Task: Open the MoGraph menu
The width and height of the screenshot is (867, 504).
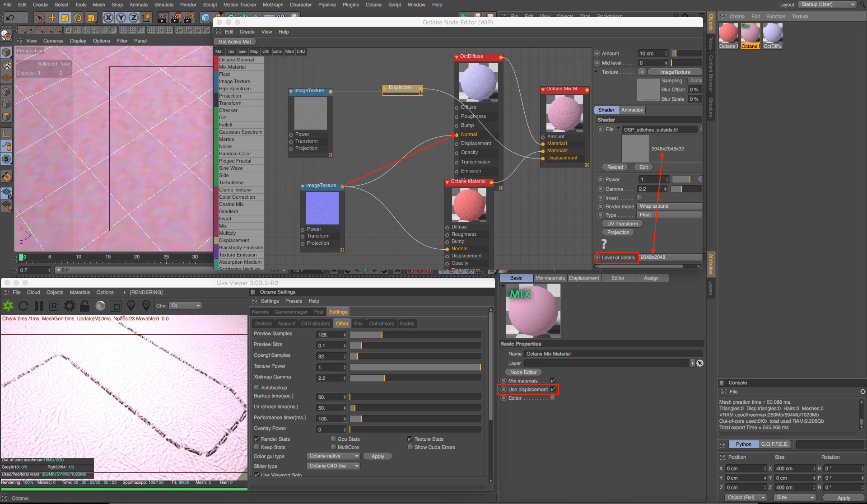Action: point(273,5)
